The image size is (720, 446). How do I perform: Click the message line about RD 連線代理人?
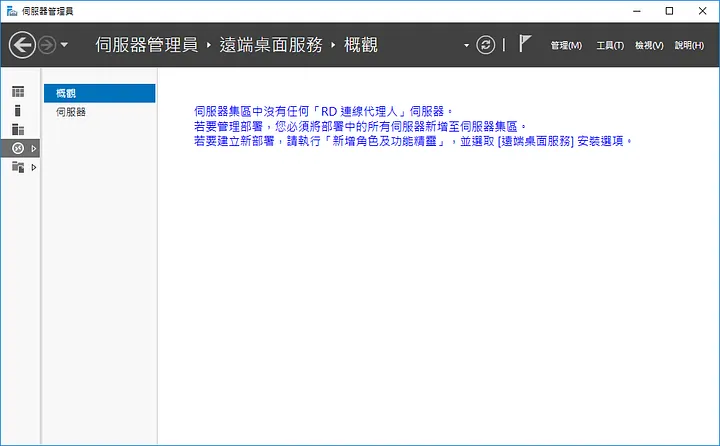click(x=323, y=111)
